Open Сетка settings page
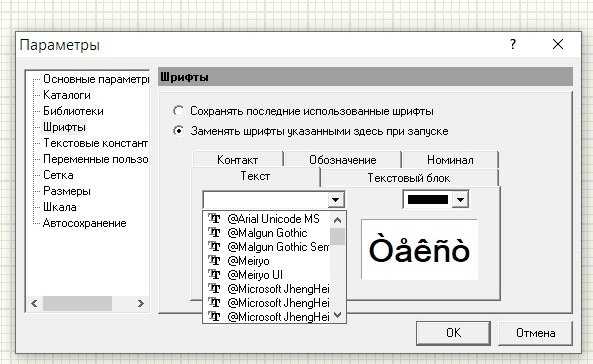This screenshot has height=364, width=593. (58, 175)
